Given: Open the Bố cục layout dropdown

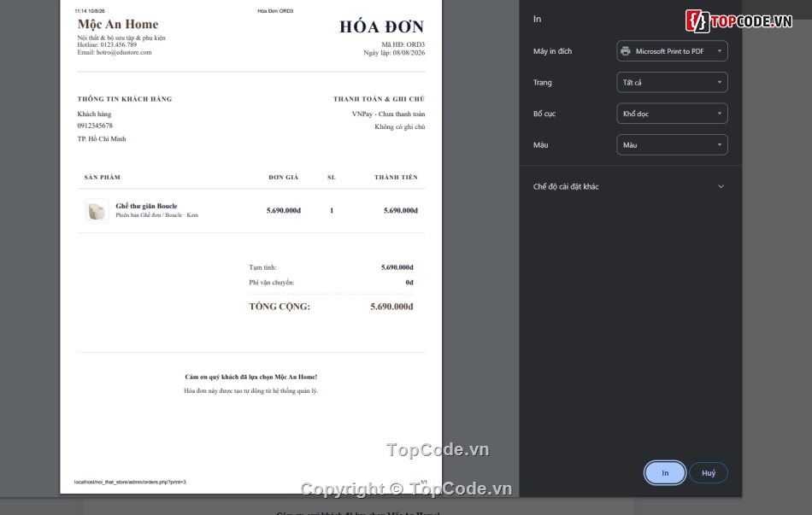Looking at the screenshot, I should 672,114.
